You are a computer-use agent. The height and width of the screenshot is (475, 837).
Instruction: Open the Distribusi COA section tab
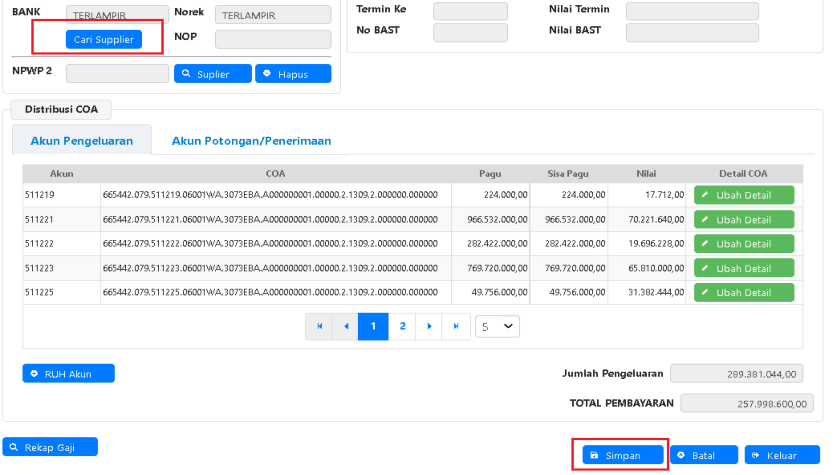[x=60, y=110]
